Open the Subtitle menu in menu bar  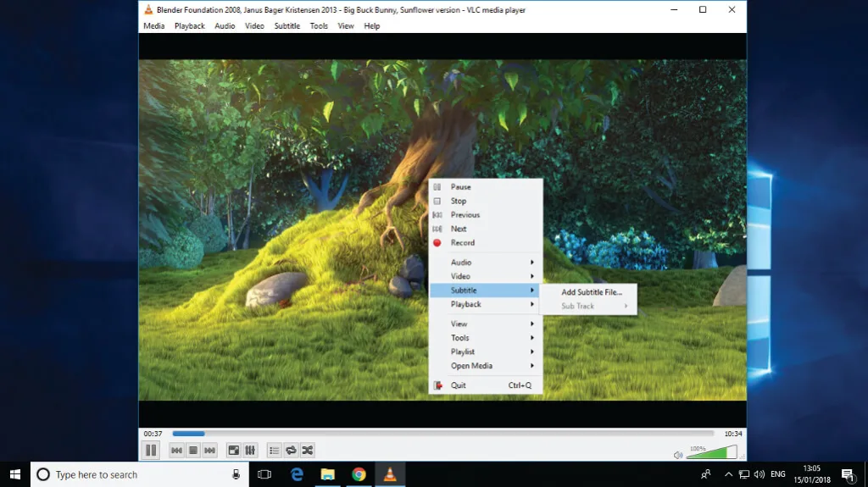tap(287, 26)
